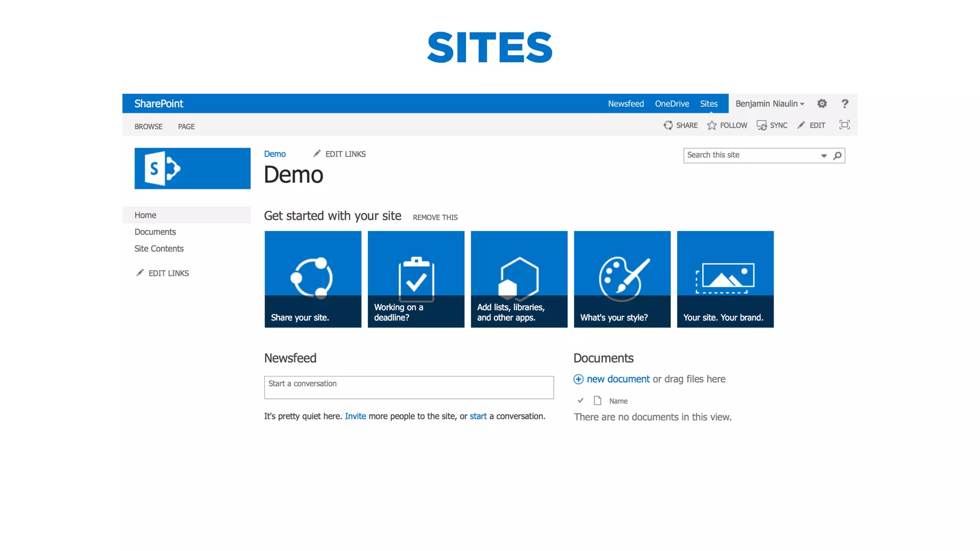
Task: Click the Documents web part heading
Action: pyautogui.click(x=603, y=358)
